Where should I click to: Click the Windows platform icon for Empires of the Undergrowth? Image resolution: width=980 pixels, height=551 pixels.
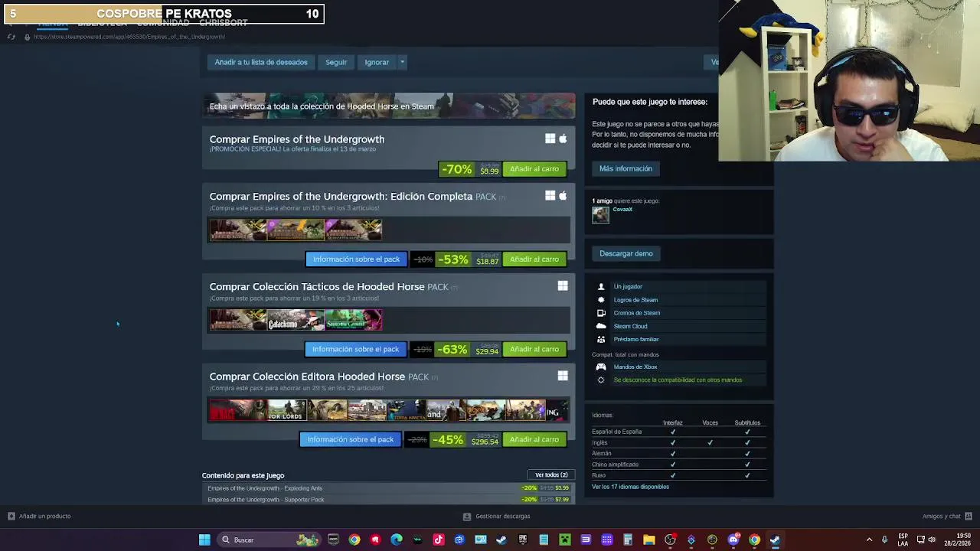pos(550,139)
